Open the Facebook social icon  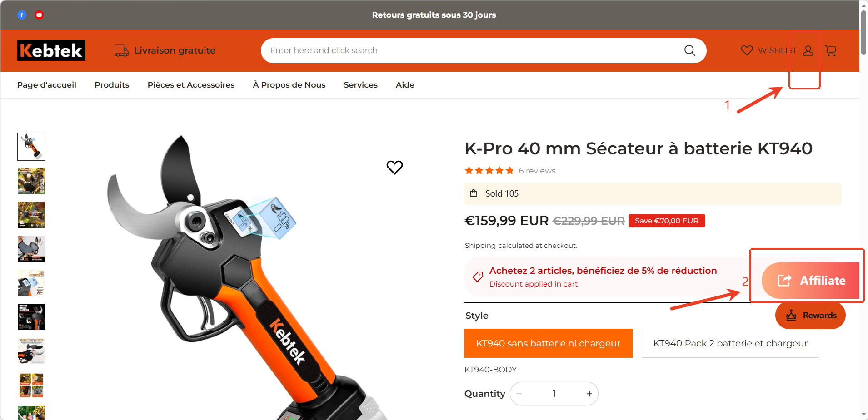[x=22, y=15]
